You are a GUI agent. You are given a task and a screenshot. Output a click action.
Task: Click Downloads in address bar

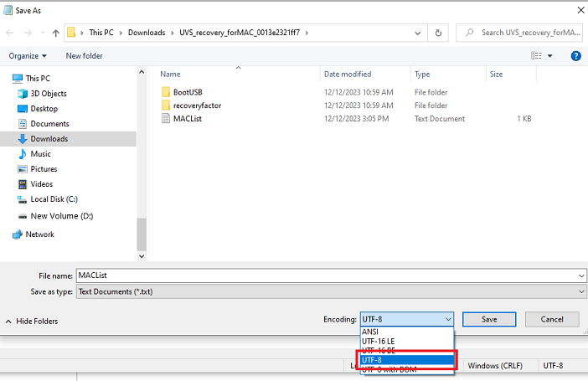coord(147,33)
